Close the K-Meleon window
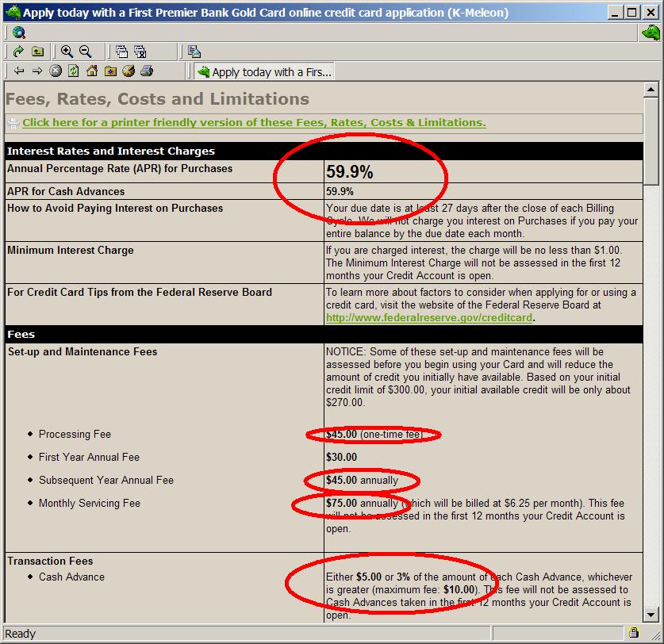The image size is (664, 644). click(x=651, y=12)
